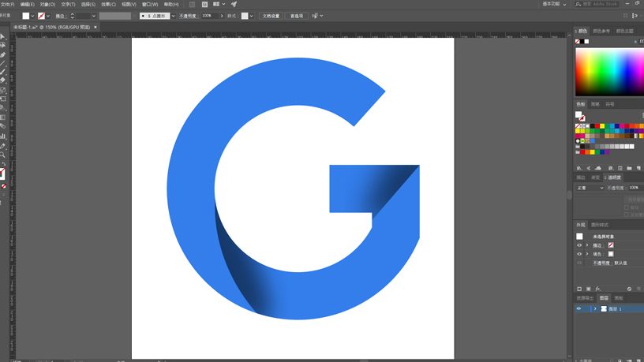This screenshot has height=362, width=644.
Task: Expand Fill attribute in Appearance panel
Action: [587, 254]
